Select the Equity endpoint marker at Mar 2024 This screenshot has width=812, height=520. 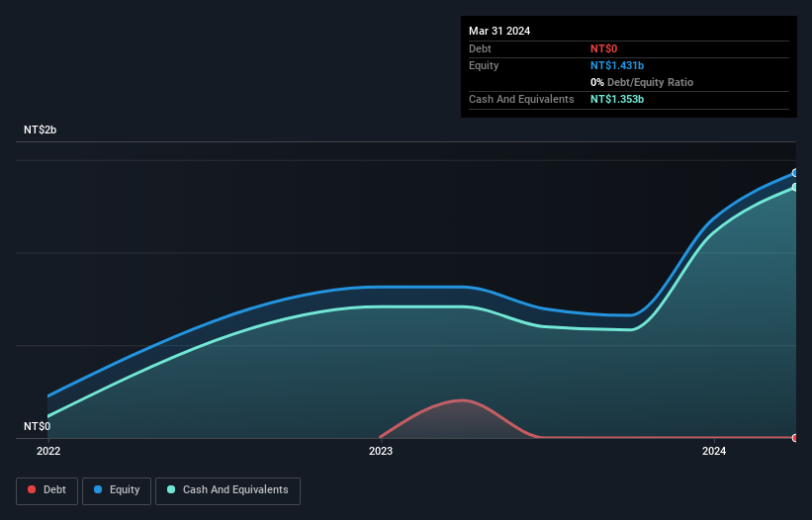click(795, 173)
